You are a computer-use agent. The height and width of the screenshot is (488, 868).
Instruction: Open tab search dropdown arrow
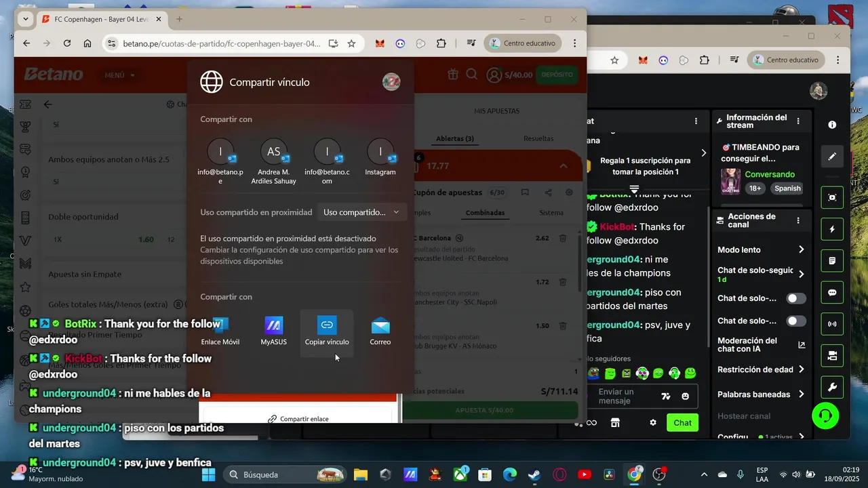tap(26, 19)
